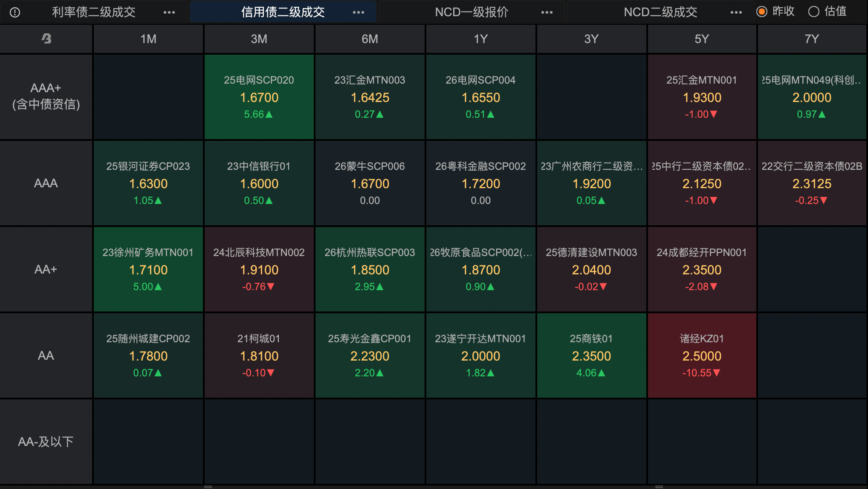Open the 22交行二级资本债02B cell
Viewport: 868px width, 489px height.
(x=812, y=183)
